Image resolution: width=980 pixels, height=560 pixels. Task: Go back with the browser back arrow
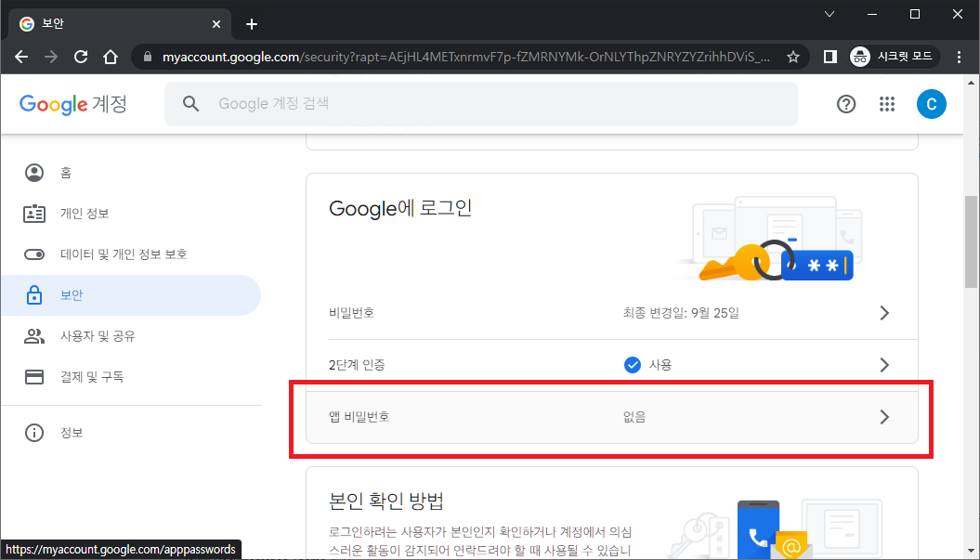pyautogui.click(x=21, y=57)
